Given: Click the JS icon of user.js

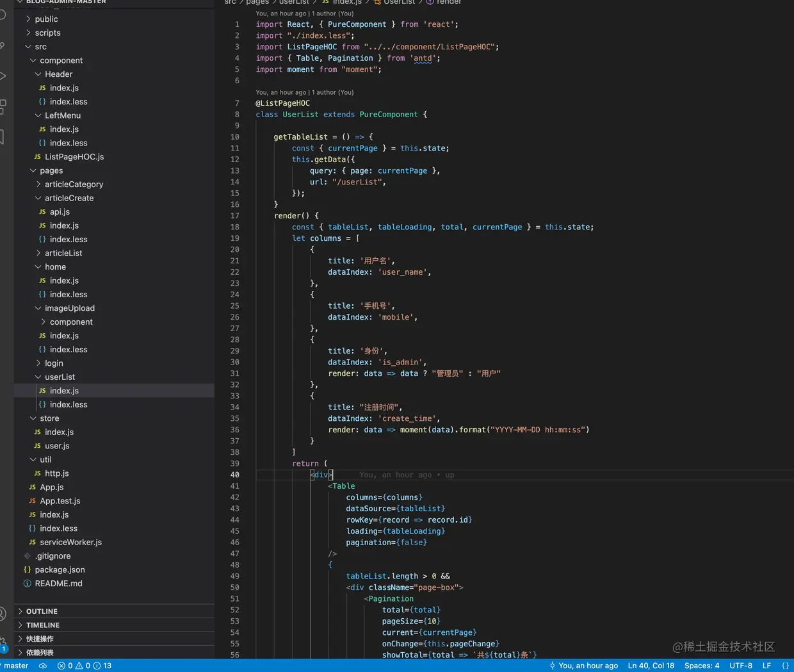Looking at the screenshot, I should click(37, 446).
